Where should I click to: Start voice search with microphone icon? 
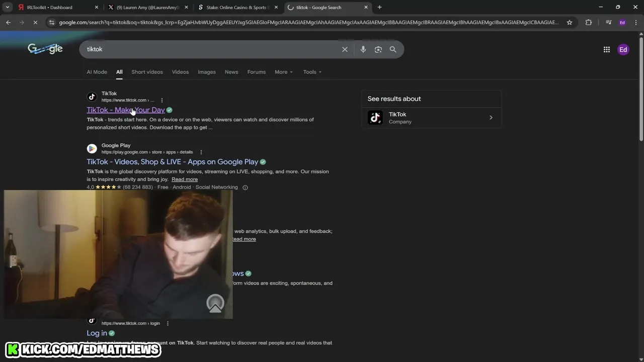pyautogui.click(x=363, y=49)
